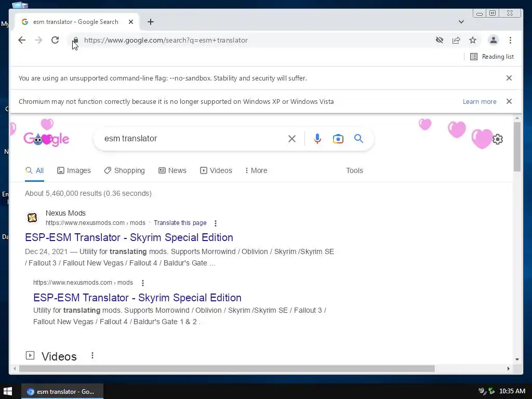The height and width of the screenshot is (399, 532).
Task: Switch to the Videos tab
Action: 216,170
